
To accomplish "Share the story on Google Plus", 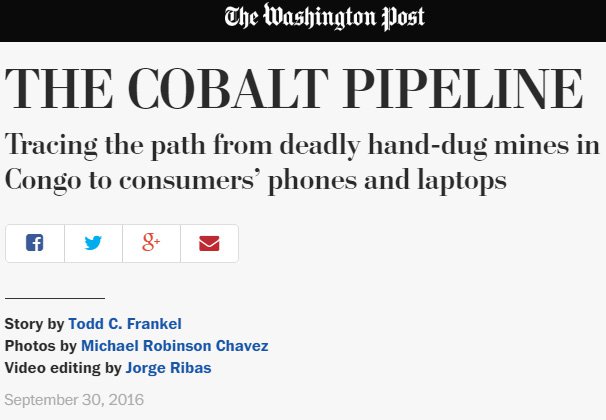I will point(151,243).
